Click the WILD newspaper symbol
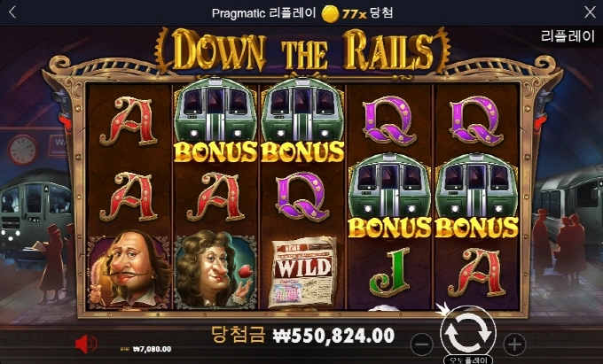This screenshot has height=364, width=603. [x=303, y=271]
